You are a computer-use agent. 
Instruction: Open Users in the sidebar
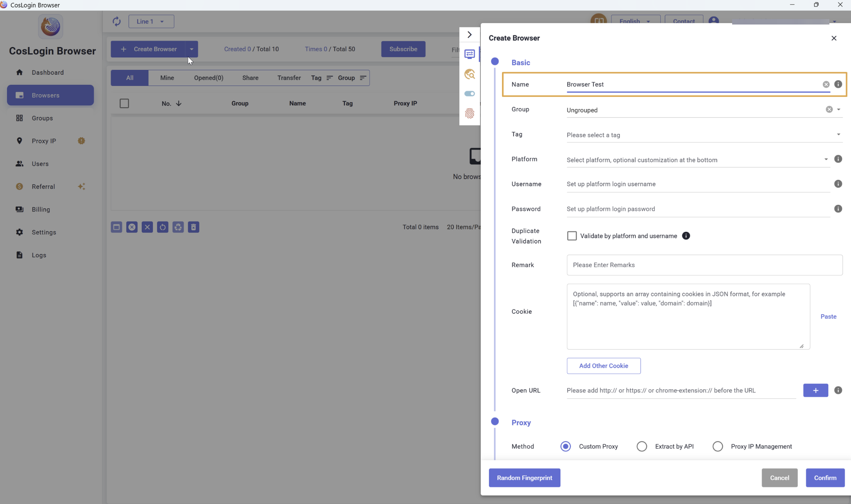coord(50,164)
